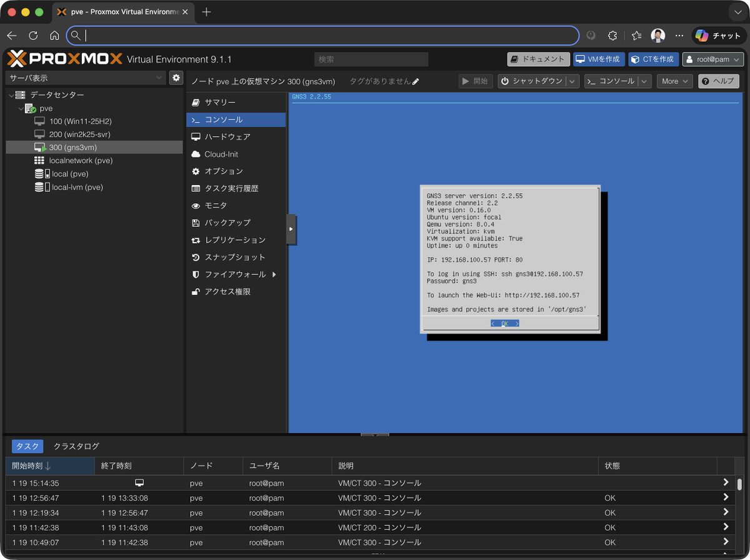Open the コンソール menu item

pos(236,119)
